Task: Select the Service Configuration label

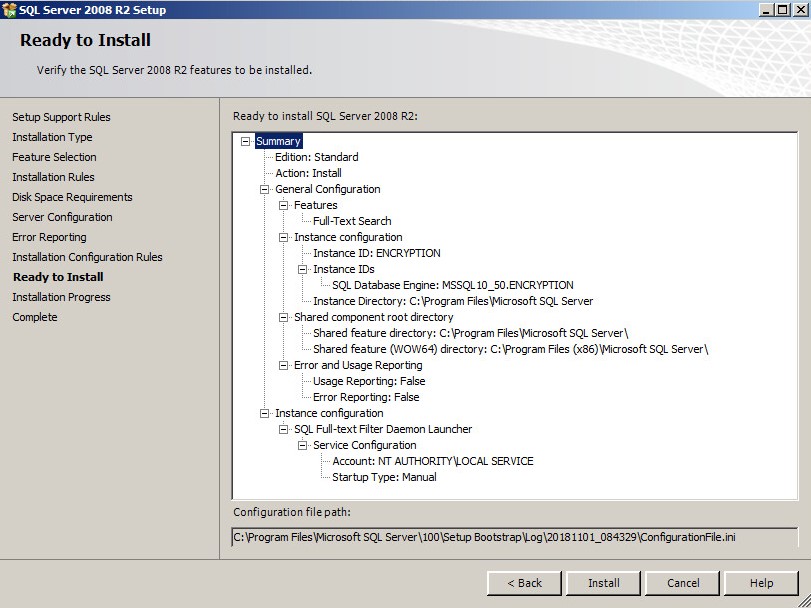Action: click(x=365, y=446)
